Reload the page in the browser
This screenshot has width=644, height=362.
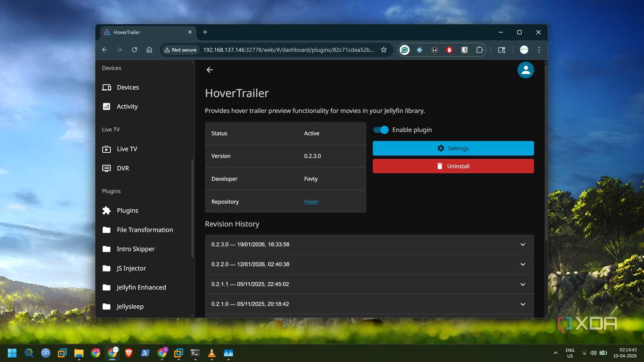tap(134, 50)
